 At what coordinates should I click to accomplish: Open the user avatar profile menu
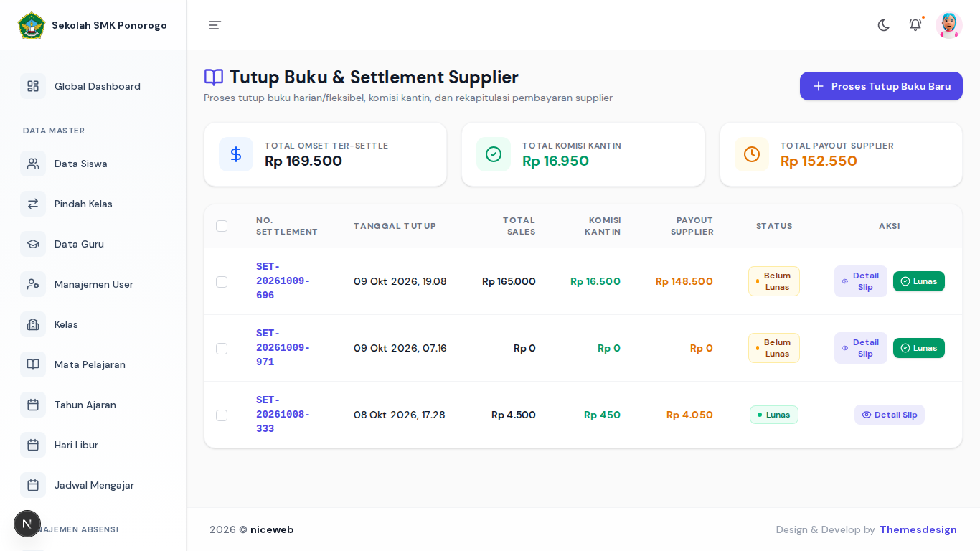pyautogui.click(x=949, y=25)
